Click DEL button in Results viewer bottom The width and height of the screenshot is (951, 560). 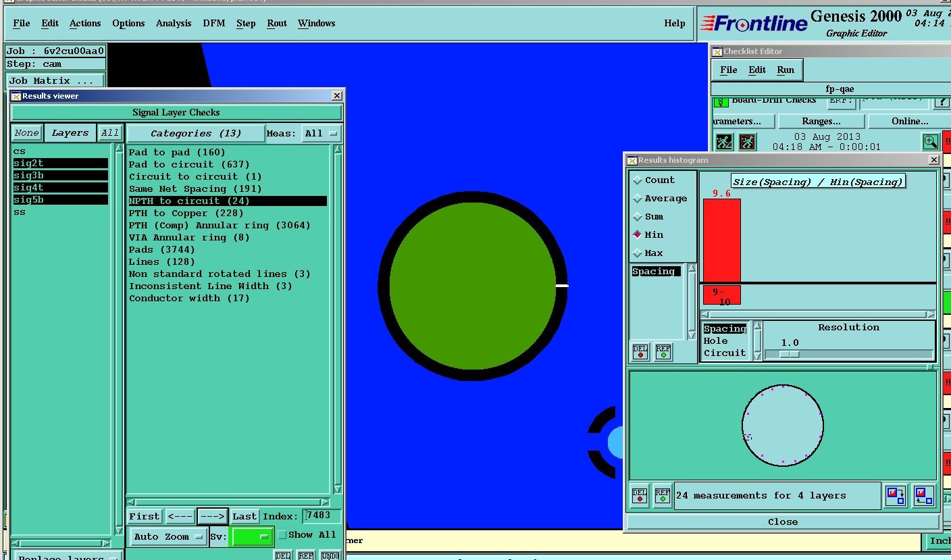[x=283, y=555]
